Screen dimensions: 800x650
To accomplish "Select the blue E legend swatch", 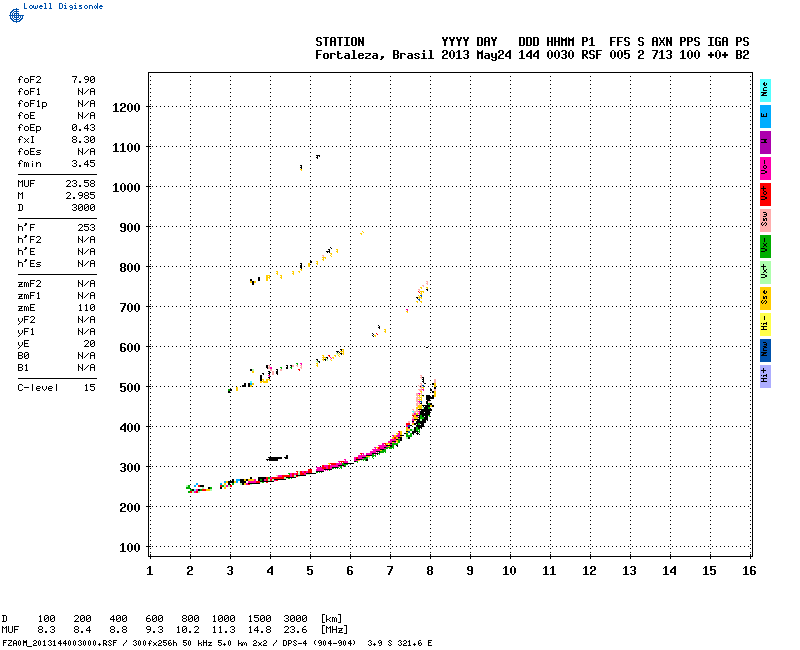I will point(765,116).
